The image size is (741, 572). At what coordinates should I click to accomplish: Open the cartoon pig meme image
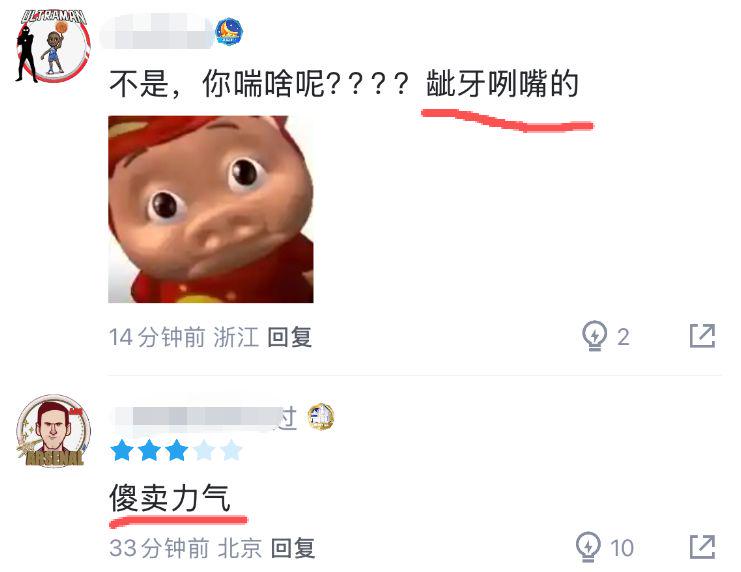211,209
